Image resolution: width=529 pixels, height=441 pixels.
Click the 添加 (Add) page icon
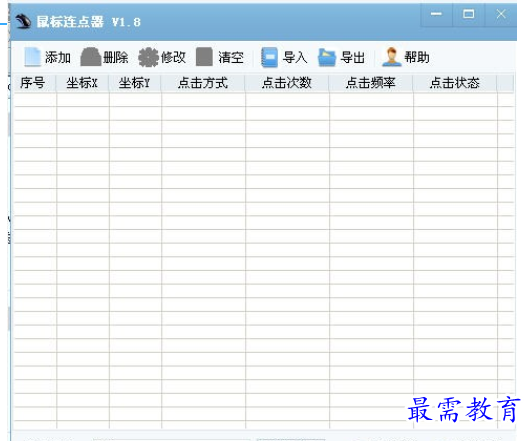click(32, 57)
